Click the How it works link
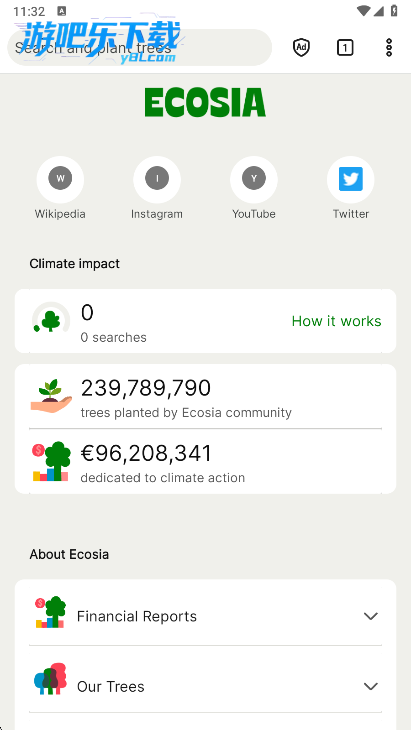411x730 pixels. [x=337, y=321]
